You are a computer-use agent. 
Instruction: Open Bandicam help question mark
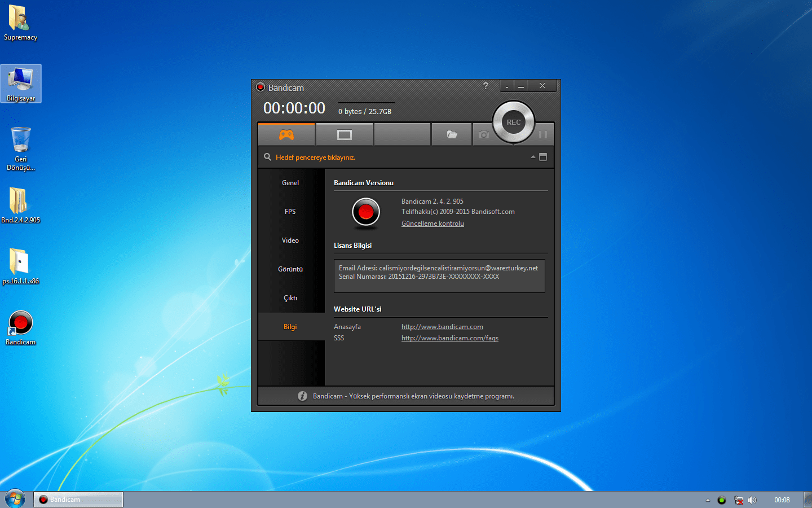tap(486, 86)
